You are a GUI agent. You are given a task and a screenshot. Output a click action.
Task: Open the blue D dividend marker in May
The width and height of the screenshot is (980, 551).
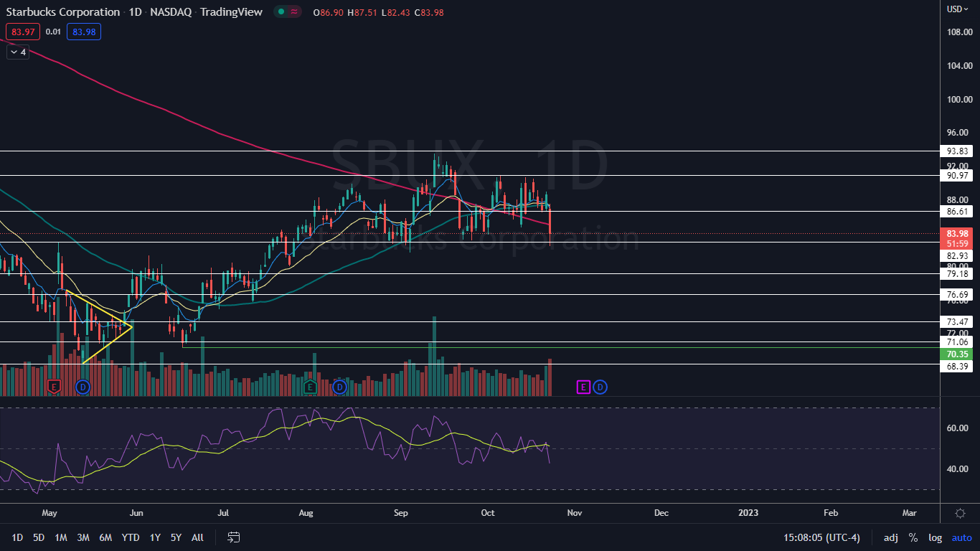click(83, 387)
